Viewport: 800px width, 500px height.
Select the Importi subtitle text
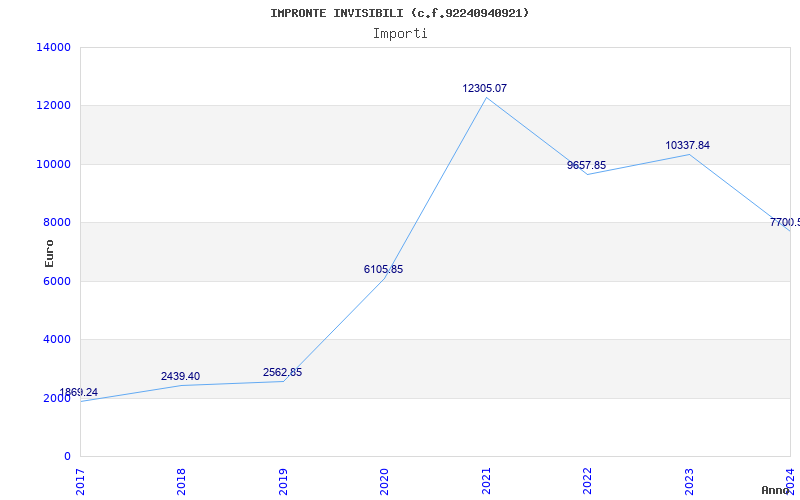[x=400, y=34]
